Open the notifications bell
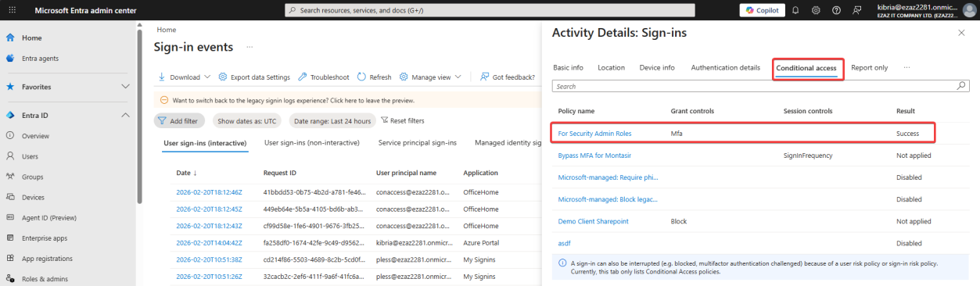This screenshot has width=980, height=286. click(795, 10)
